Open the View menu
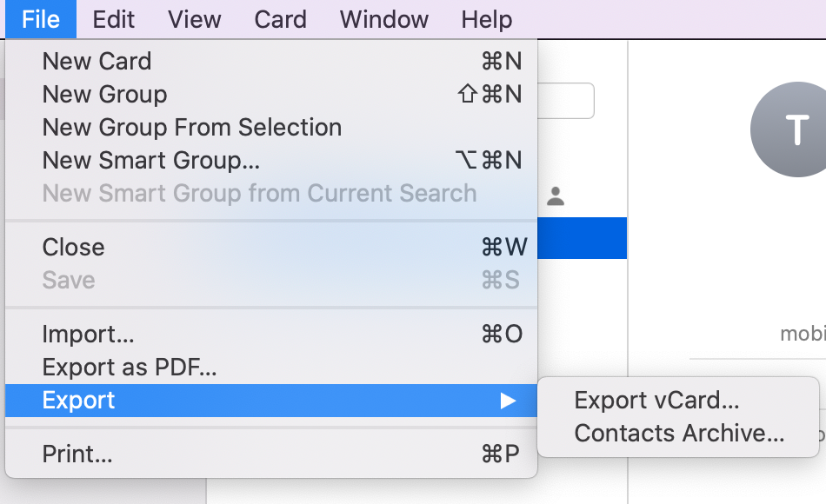 coord(195,19)
